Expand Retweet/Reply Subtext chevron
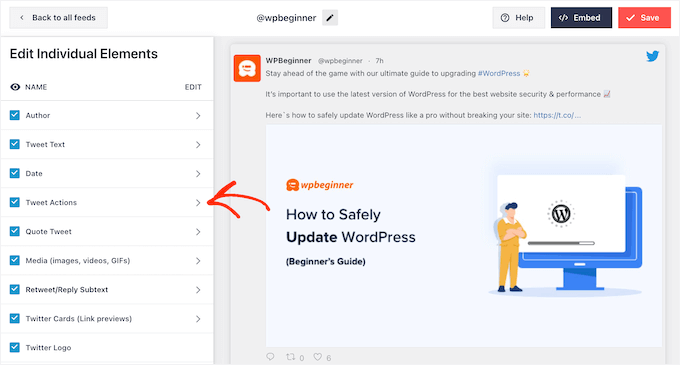Viewport: 680px width, 365px height. pos(198,290)
